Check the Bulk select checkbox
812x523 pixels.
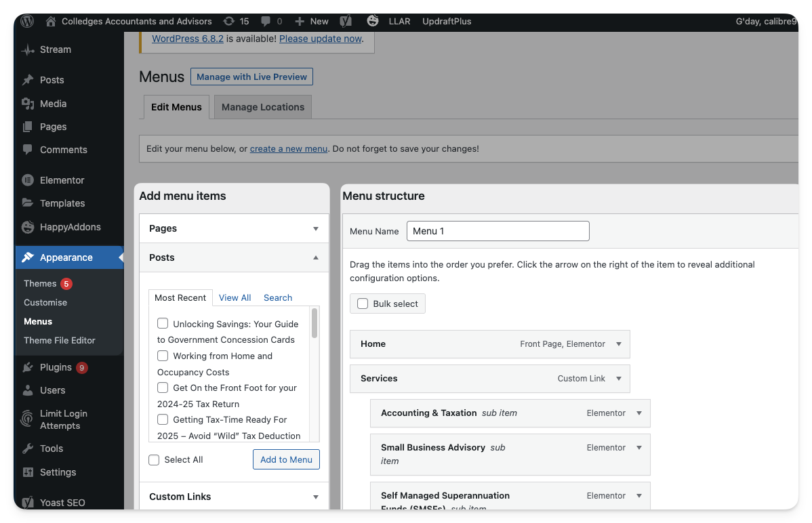click(363, 304)
